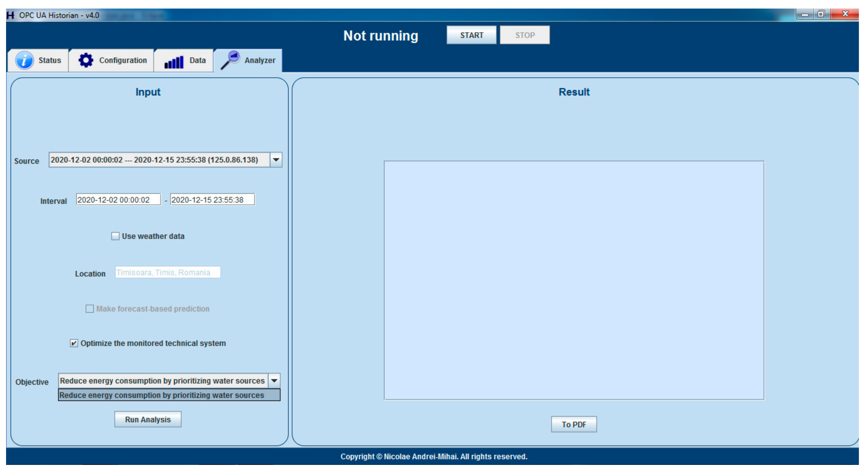Image resolution: width=868 pixels, height=472 pixels.
Task: Minimize the Historian window
Action: click(805, 14)
